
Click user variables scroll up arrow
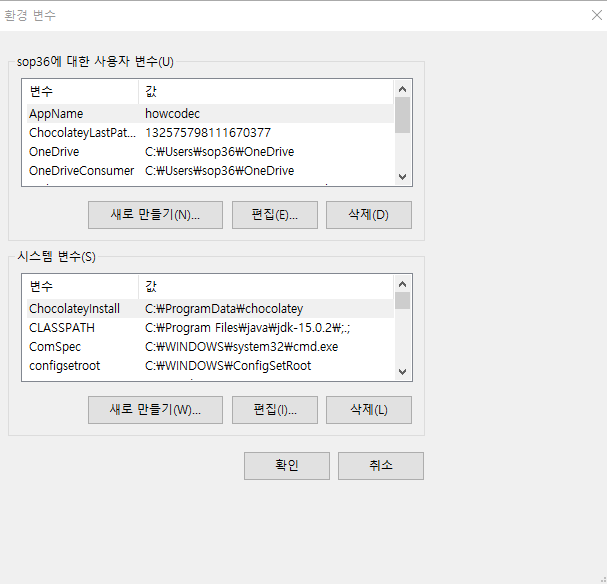coord(403,89)
